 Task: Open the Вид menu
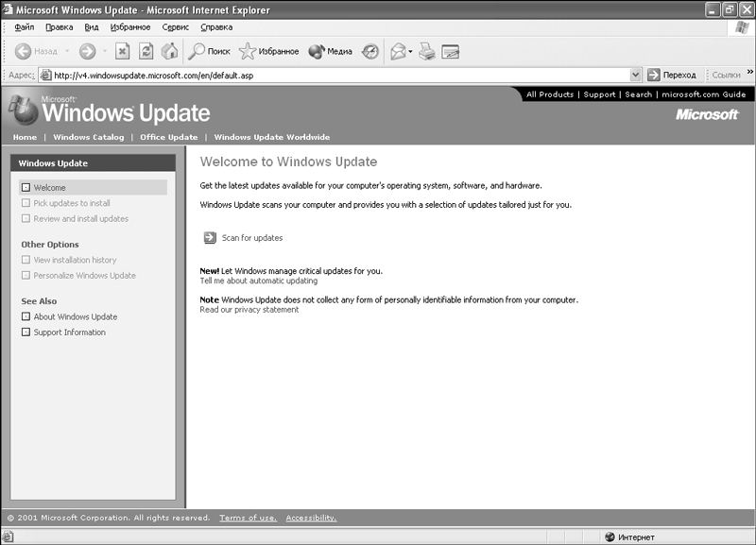[92, 27]
